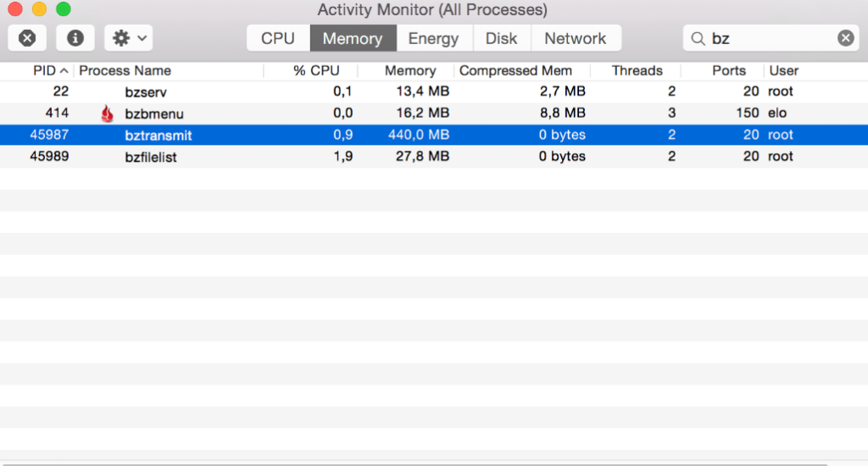This screenshot has height=466, width=868.
Task: Click the 150 ports value
Action: coord(748,113)
